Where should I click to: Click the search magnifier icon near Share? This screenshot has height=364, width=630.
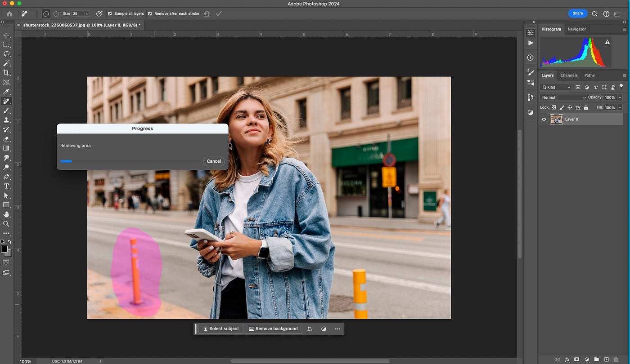point(594,14)
